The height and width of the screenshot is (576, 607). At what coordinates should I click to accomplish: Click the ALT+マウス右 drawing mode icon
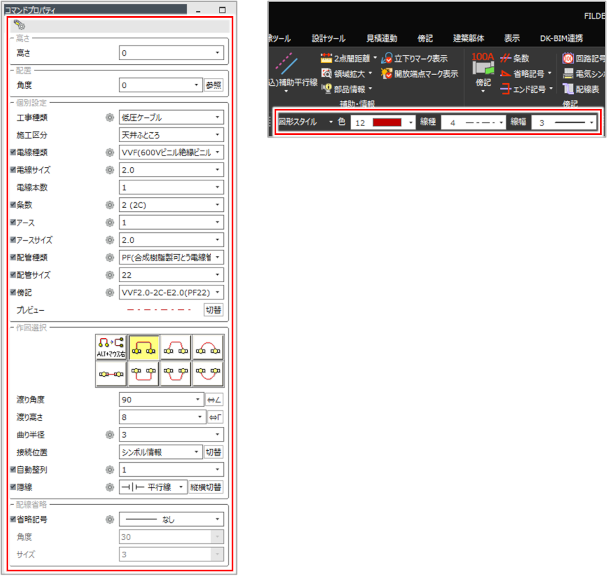[109, 347]
